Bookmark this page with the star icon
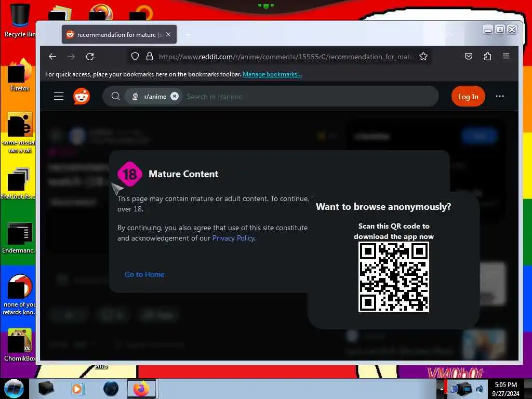The width and height of the screenshot is (532, 399). (423, 56)
